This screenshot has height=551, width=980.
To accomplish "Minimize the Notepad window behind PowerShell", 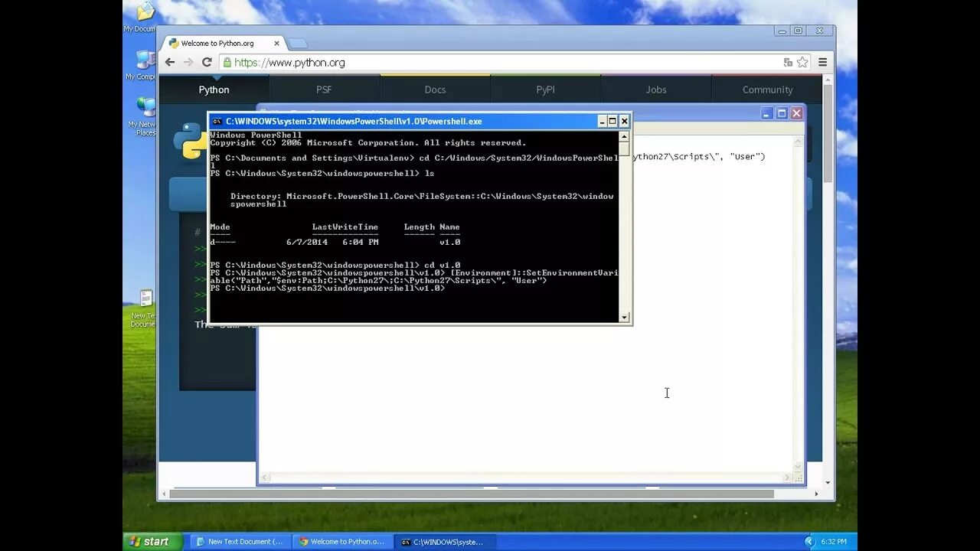I will (x=767, y=113).
